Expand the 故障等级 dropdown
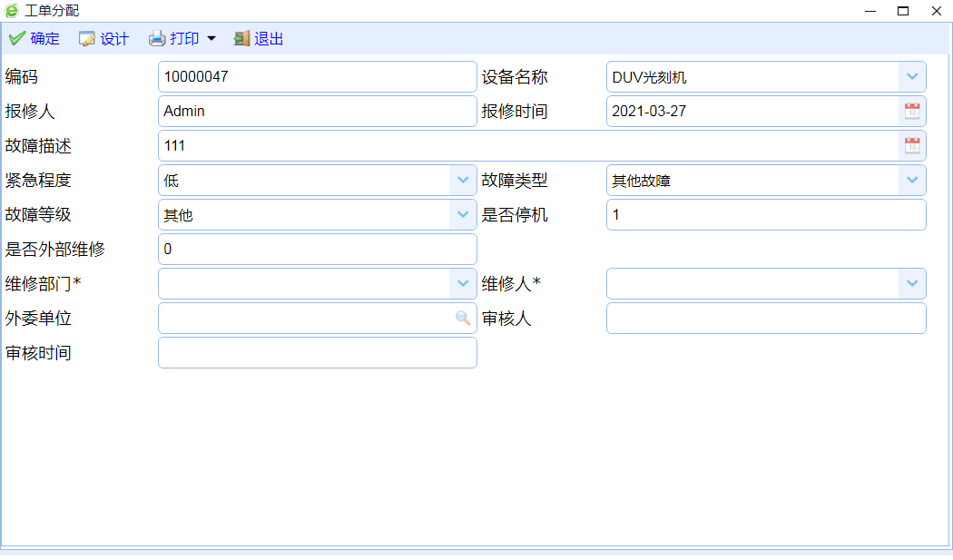This screenshot has width=953, height=560. (x=463, y=214)
